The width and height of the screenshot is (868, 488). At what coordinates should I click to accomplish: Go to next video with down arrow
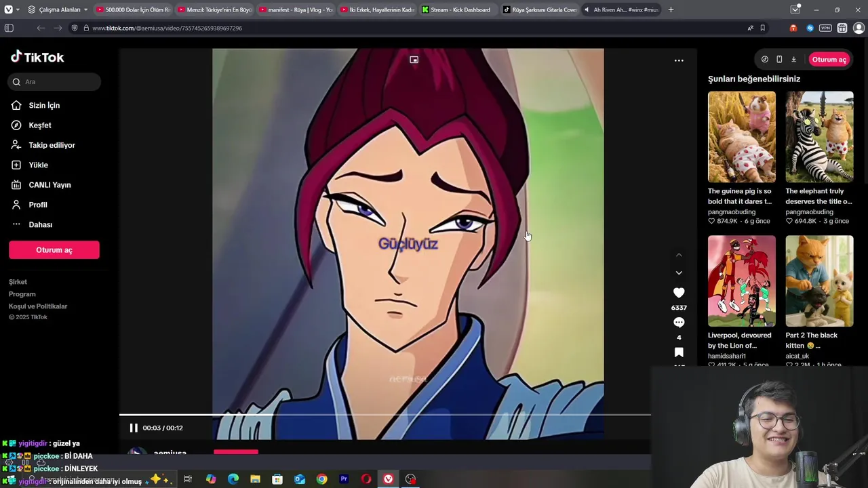coord(679,272)
